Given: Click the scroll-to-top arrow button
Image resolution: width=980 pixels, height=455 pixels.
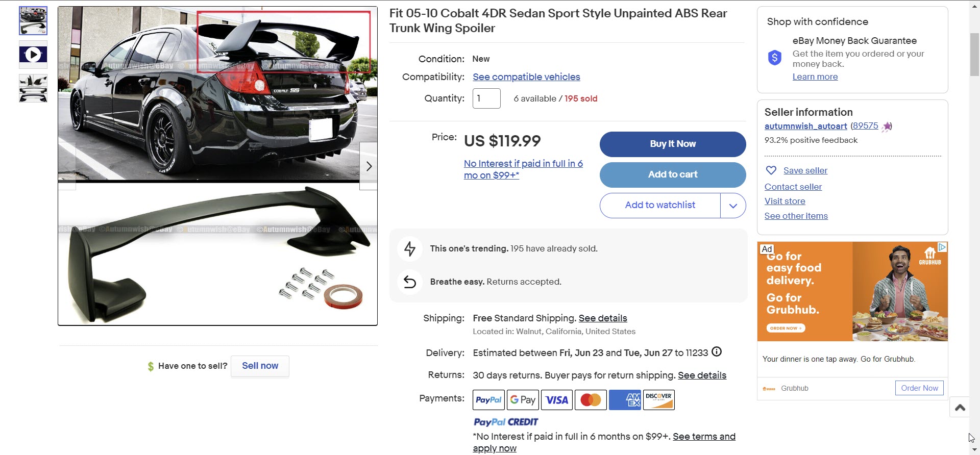Looking at the screenshot, I should pyautogui.click(x=960, y=407).
